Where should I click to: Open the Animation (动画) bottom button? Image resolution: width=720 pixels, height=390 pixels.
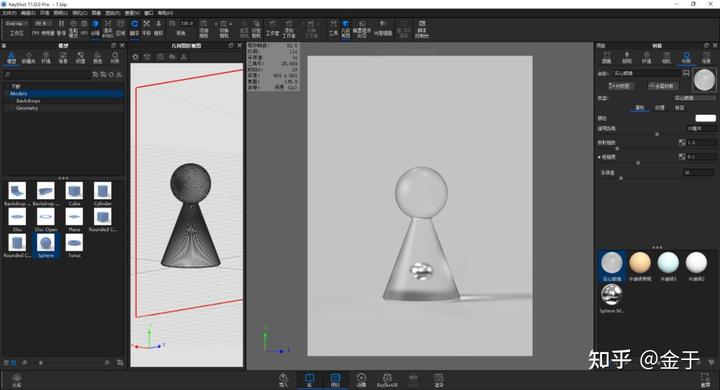coord(361,380)
